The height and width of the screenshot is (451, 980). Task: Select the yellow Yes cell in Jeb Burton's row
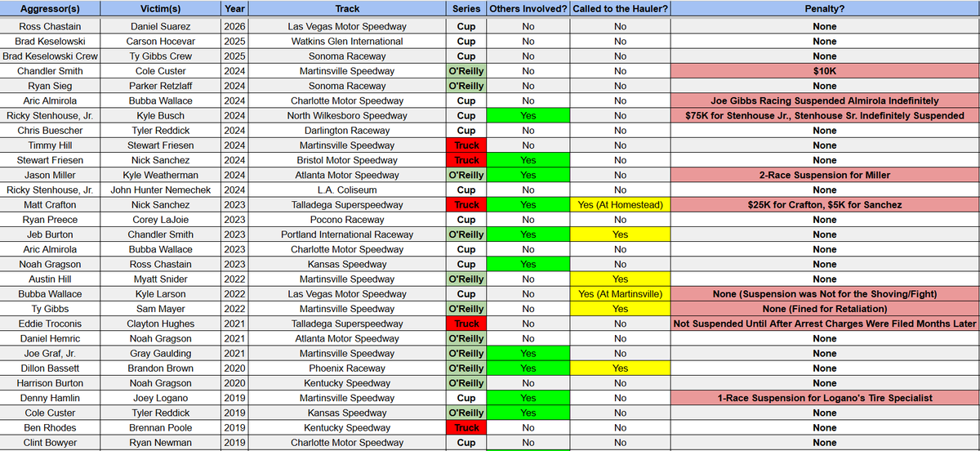(620, 234)
